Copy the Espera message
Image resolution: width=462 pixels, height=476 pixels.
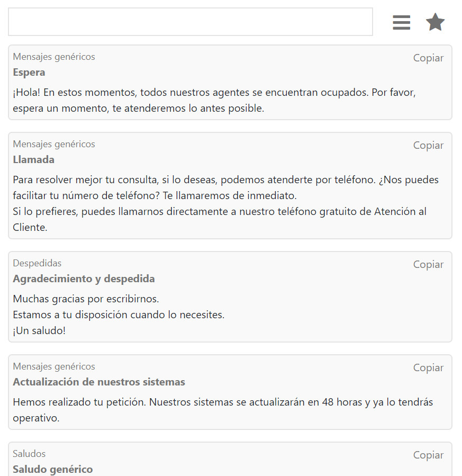click(x=428, y=58)
